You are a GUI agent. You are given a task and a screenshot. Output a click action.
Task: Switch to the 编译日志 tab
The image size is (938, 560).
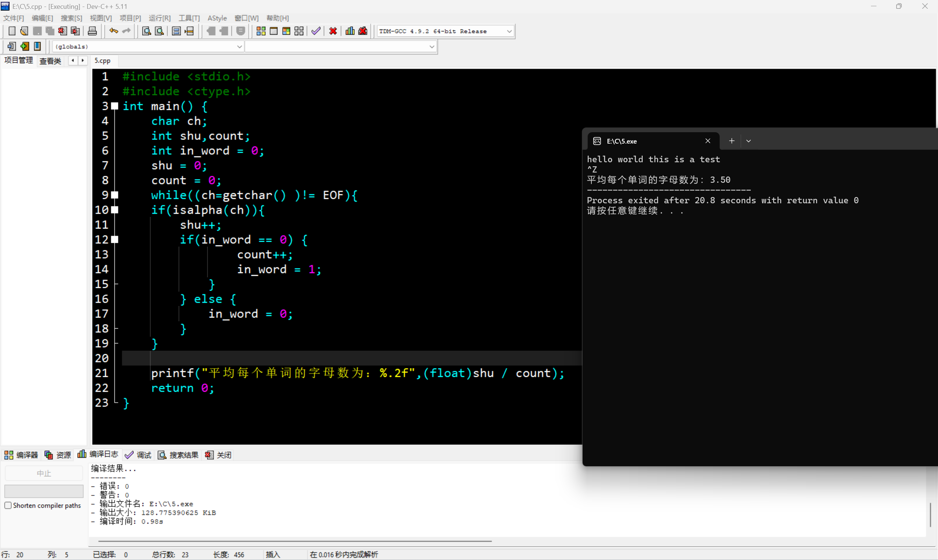tap(98, 455)
